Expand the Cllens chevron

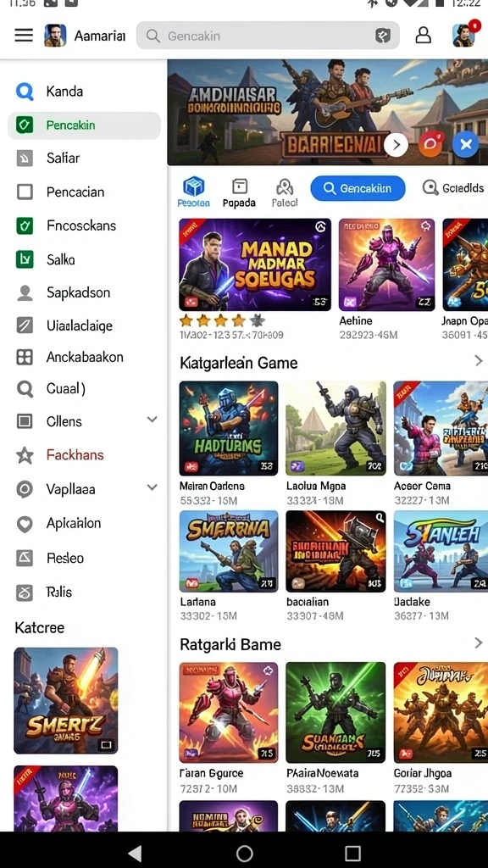pyautogui.click(x=152, y=420)
